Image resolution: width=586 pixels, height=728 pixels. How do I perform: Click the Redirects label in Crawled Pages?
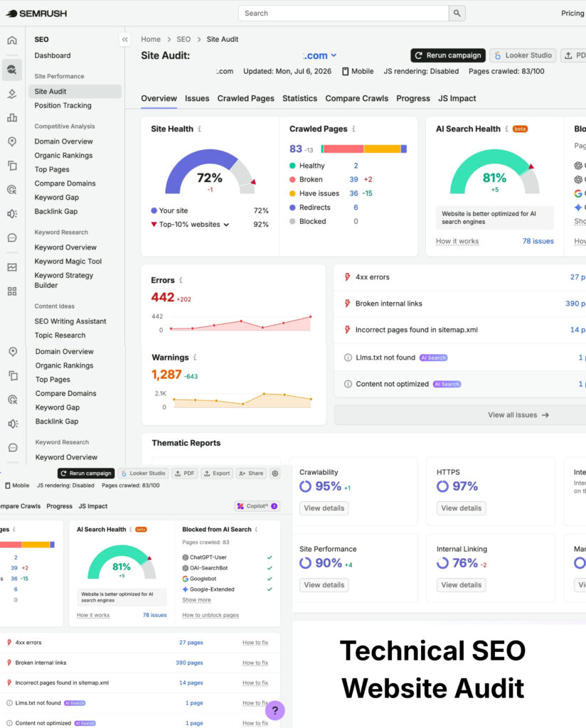pyautogui.click(x=315, y=208)
